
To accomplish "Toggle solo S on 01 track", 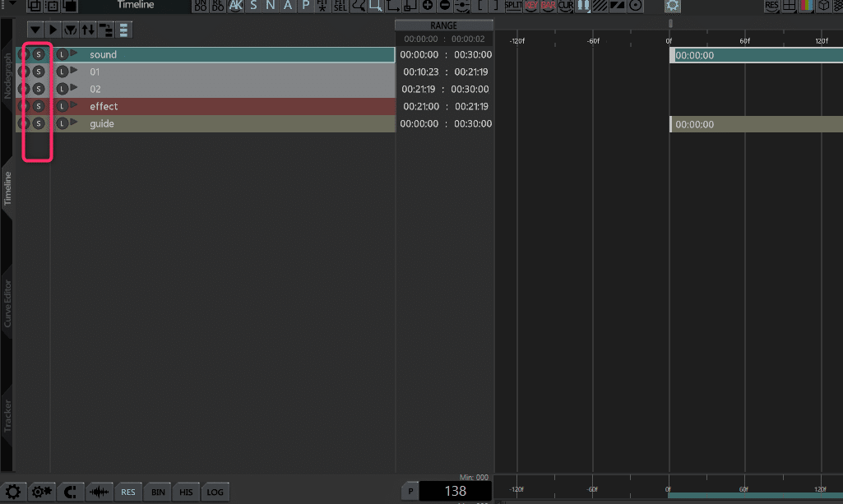I will (38, 72).
